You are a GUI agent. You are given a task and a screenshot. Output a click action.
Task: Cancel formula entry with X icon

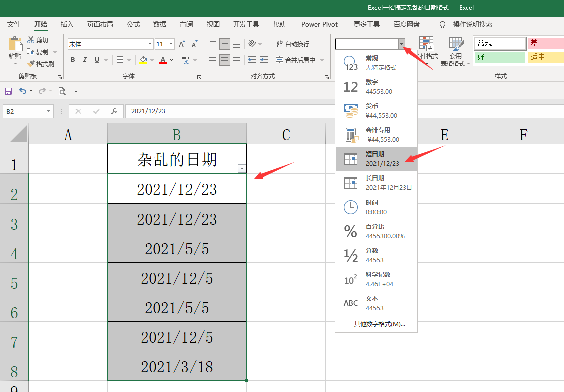click(x=78, y=111)
